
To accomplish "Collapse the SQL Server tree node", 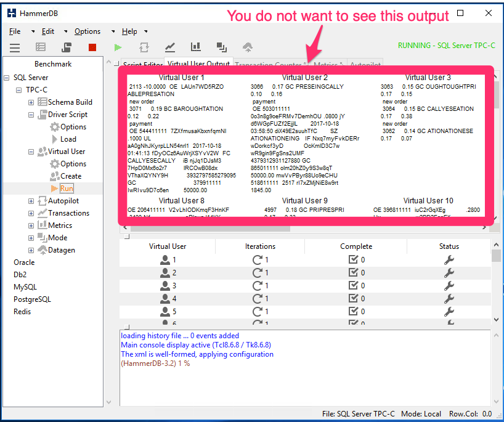I will click(x=6, y=78).
